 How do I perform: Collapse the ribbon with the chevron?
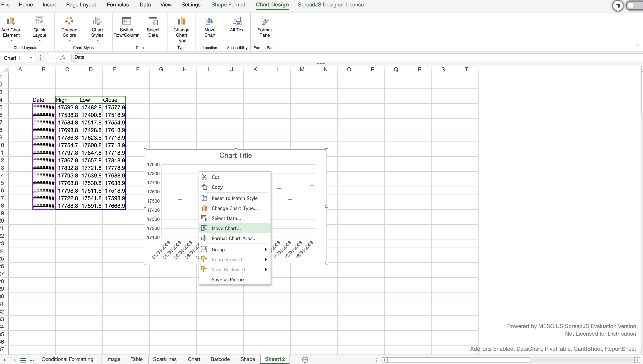click(x=637, y=45)
